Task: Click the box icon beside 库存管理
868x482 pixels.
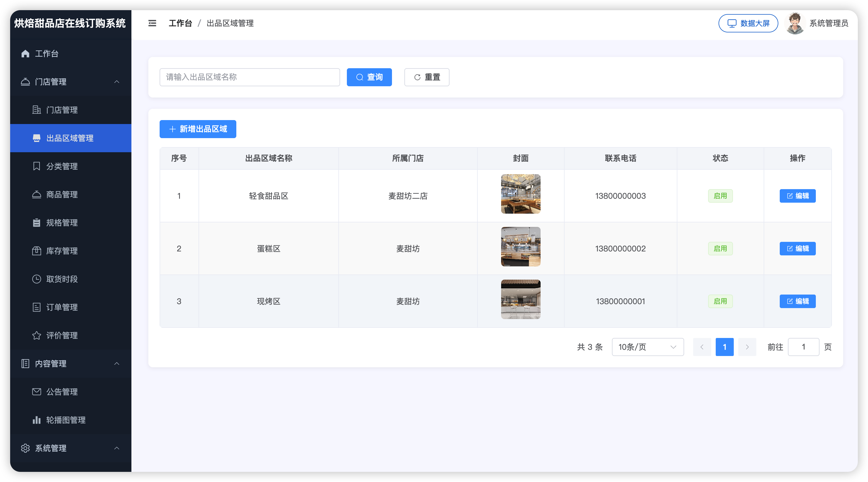Action: [36, 251]
